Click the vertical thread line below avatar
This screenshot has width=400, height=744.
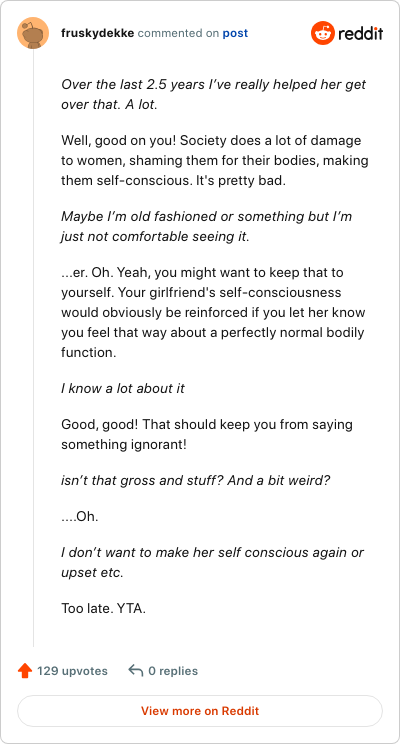tap(33, 348)
